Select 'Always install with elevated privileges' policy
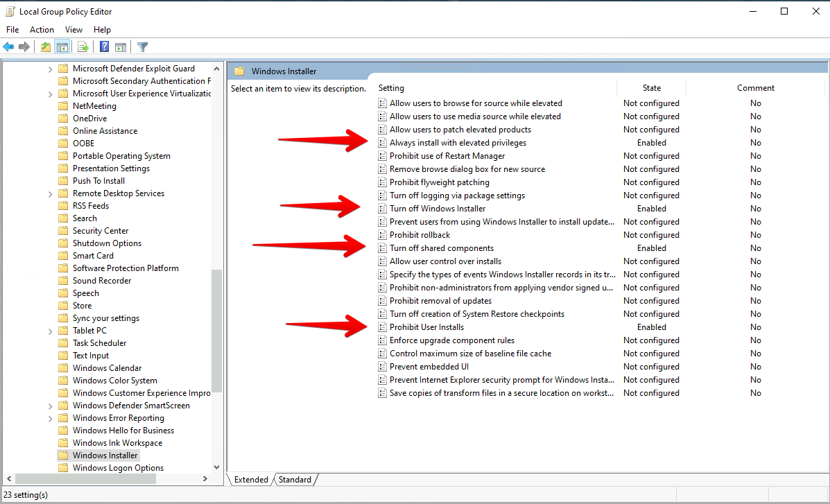Image resolution: width=830 pixels, height=504 pixels. [x=458, y=143]
